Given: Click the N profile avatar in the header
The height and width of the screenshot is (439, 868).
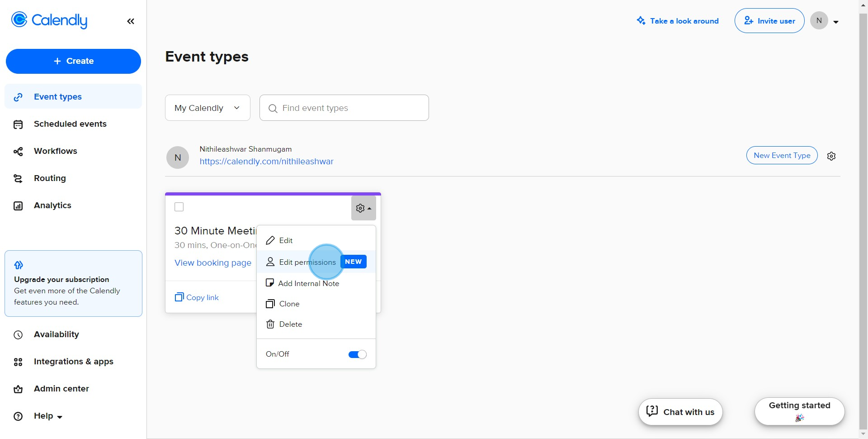Looking at the screenshot, I should click(819, 20).
